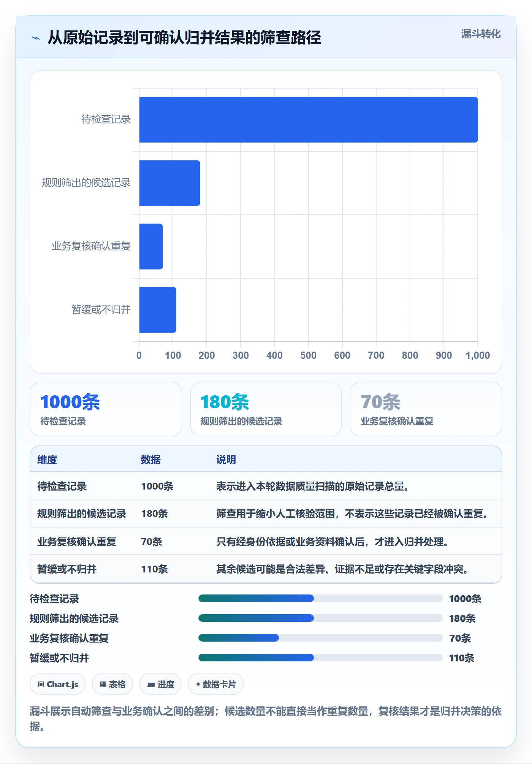Image resolution: width=532 pixels, height=764 pixels.
Task: Click description starting with 只有经身份依据
Action: click(x=332, y=542)
